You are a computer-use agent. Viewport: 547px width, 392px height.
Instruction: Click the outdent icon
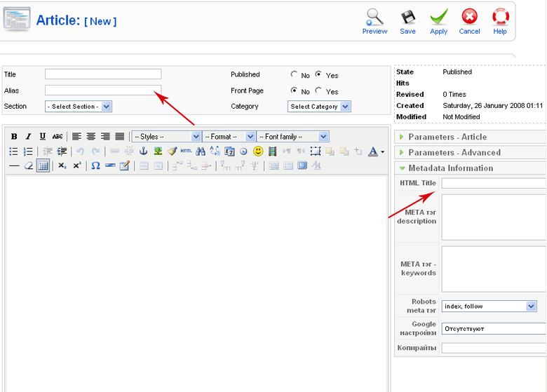click(48, 151)
